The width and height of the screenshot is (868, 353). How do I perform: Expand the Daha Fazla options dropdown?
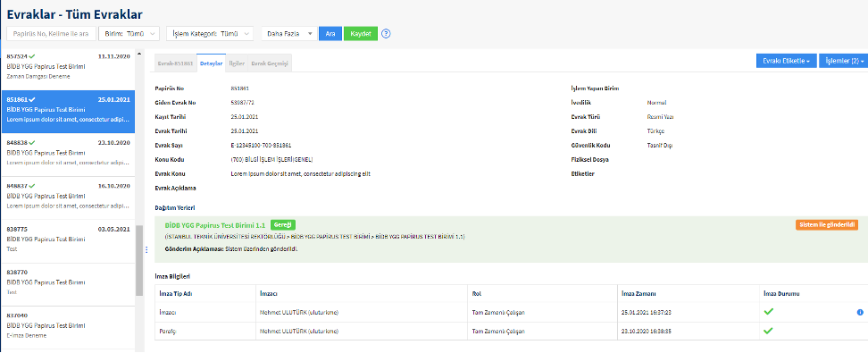(289, 33)
